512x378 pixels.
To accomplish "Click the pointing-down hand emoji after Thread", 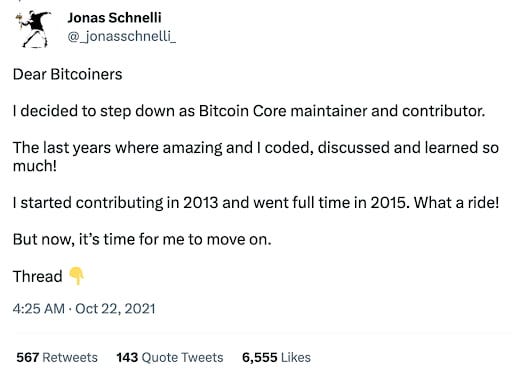I will (x=76, y=276).
